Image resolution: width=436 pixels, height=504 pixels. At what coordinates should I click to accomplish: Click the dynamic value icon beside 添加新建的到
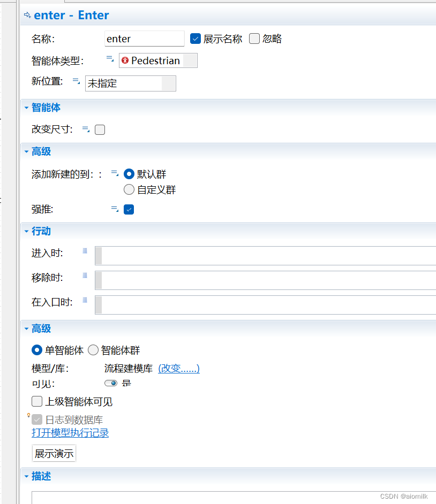point(114,173)
